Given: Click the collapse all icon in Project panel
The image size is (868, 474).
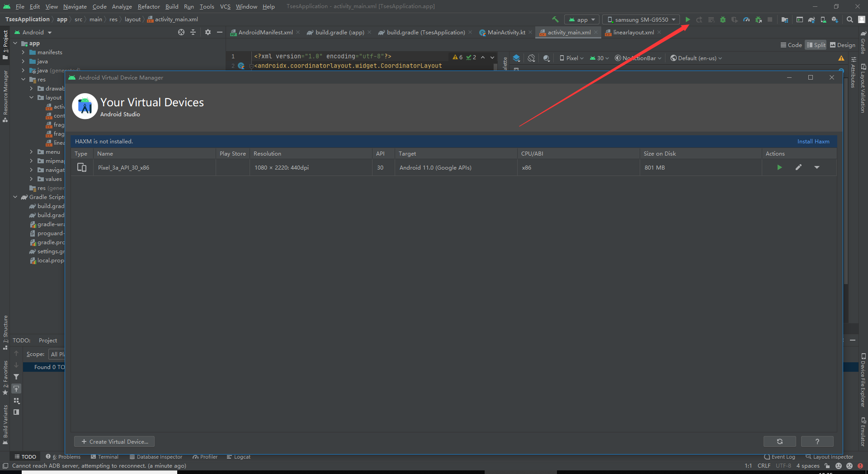Looking at the screenshot, I should 193,32.
